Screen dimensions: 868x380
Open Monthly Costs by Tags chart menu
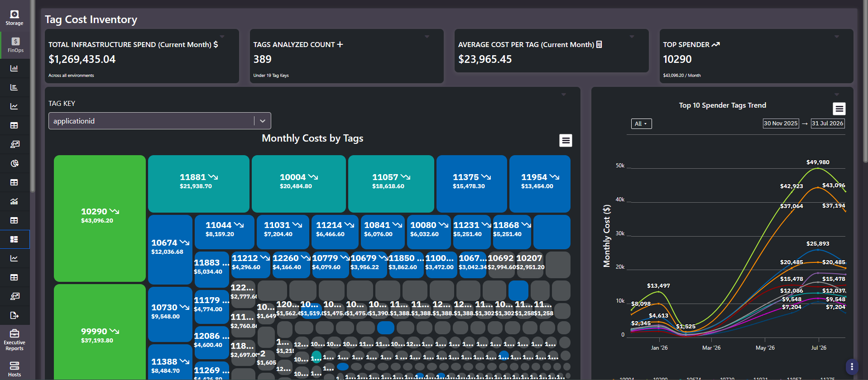(x=566, y=141)
